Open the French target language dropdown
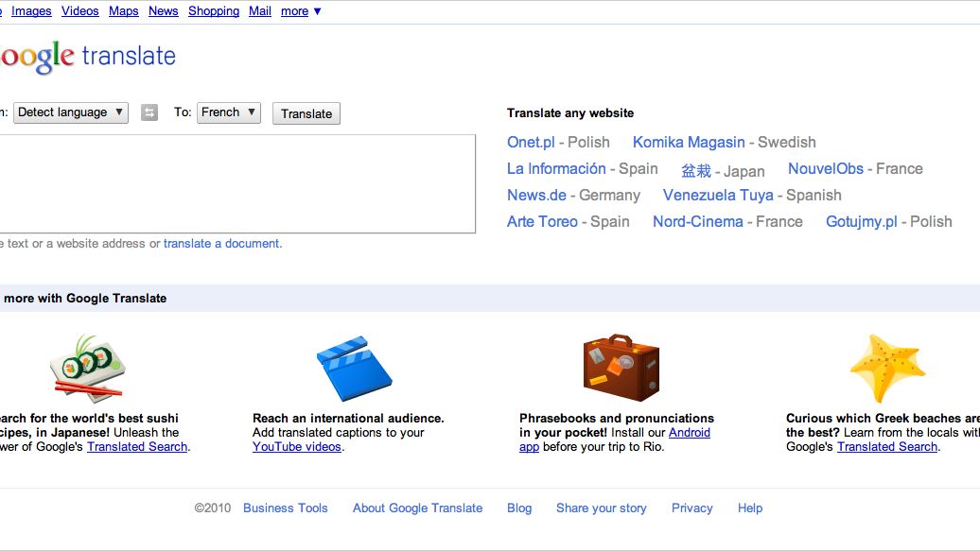The width and height of the screenshot is (980, 551). [229, 112]
